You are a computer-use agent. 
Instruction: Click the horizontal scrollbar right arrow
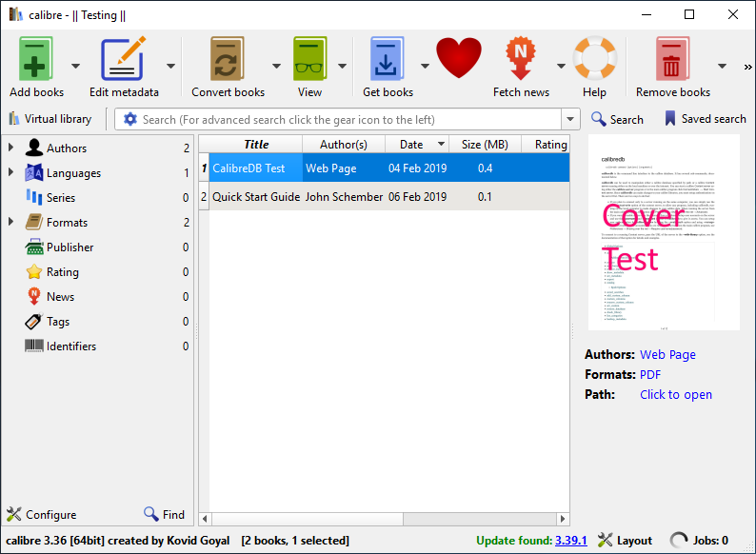point(562,519)
